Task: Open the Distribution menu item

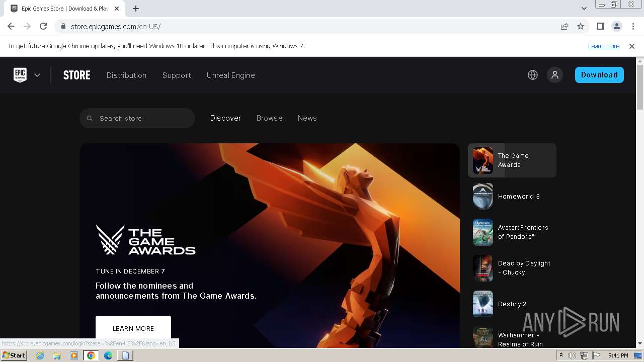Action: [x=126, y=75]
